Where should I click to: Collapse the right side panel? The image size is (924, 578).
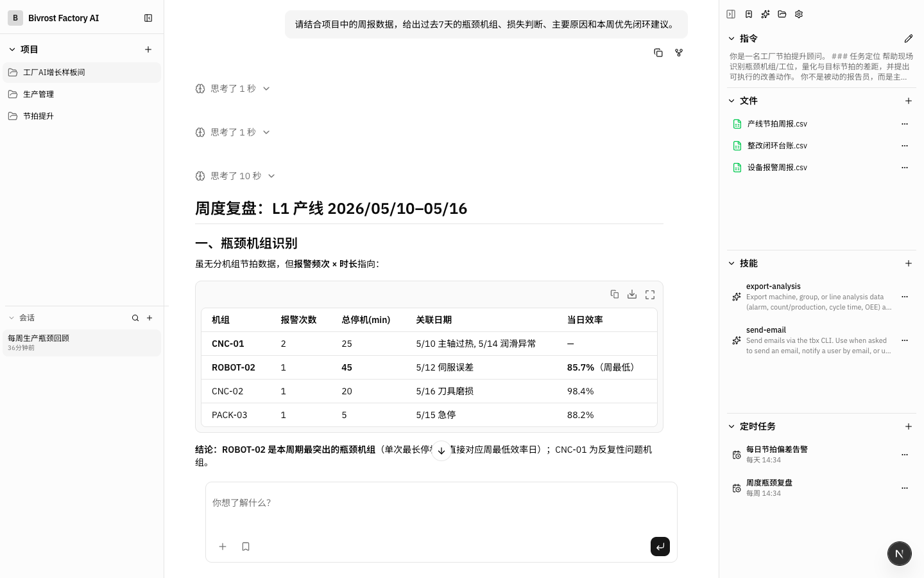731,14
